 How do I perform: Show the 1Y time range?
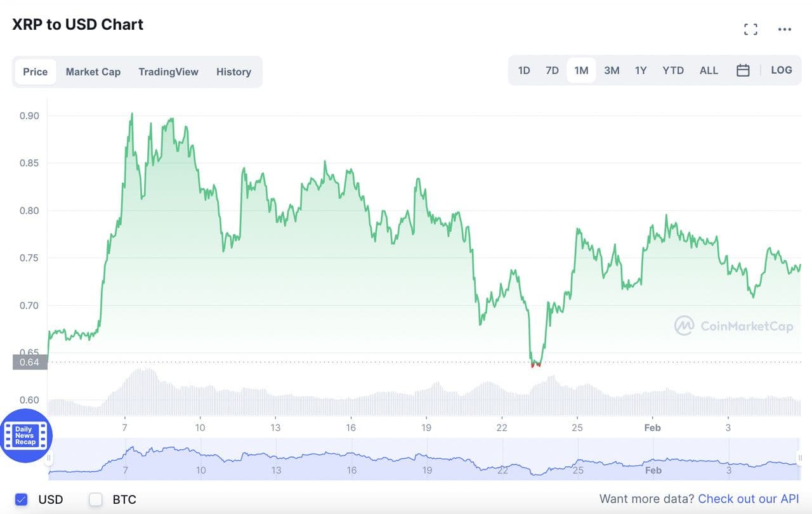coord(641,70)
